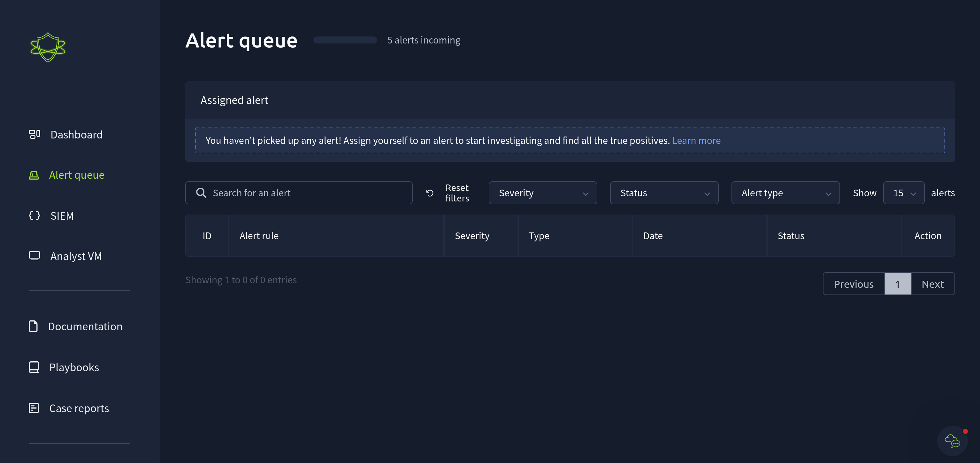
Task: Click the Playbooks book icon
Action: tap(34, 367)
